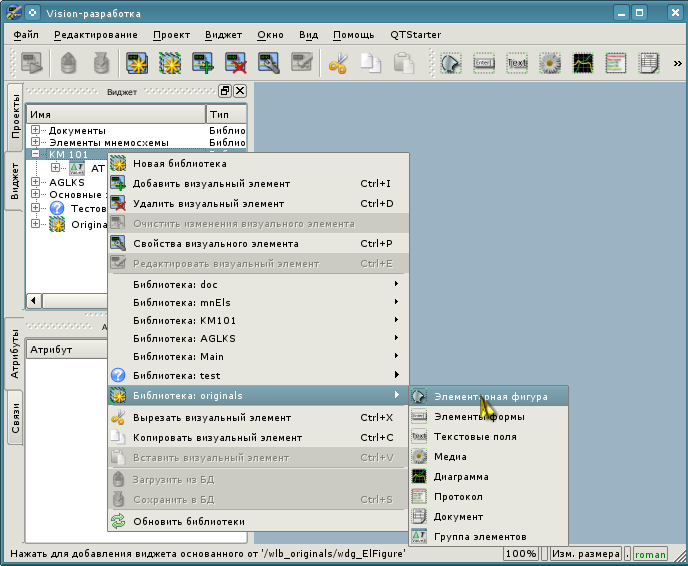This screenshot has width=688, height=566.
Task: Click the scissors Cut icon in toolbar
Action: pyautogui.click(x=337, y=64)
